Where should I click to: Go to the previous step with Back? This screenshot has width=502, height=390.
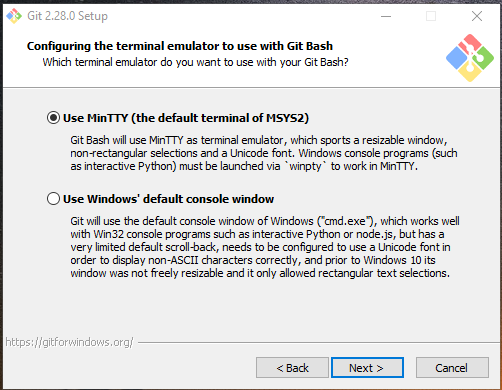292,368
